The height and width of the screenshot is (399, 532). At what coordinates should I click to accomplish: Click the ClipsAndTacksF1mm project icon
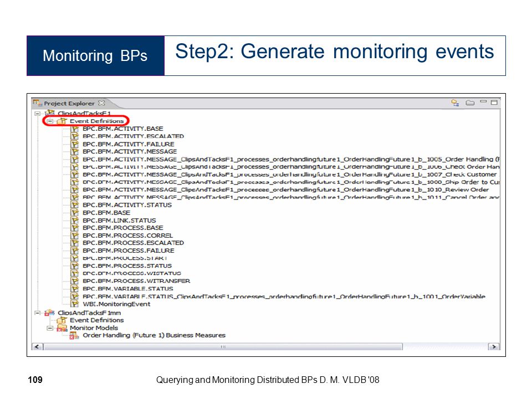(x=49, y=313)
